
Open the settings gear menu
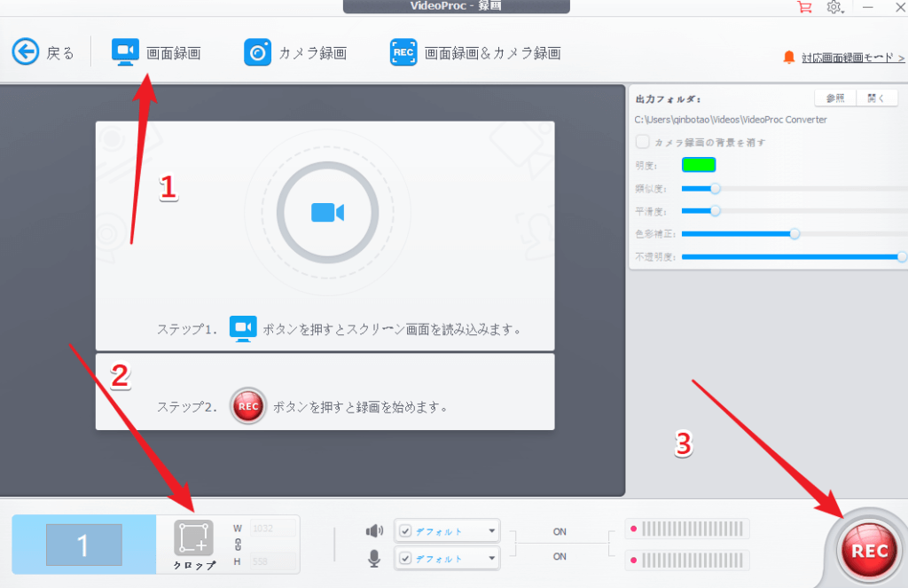[x=834, y=7]
